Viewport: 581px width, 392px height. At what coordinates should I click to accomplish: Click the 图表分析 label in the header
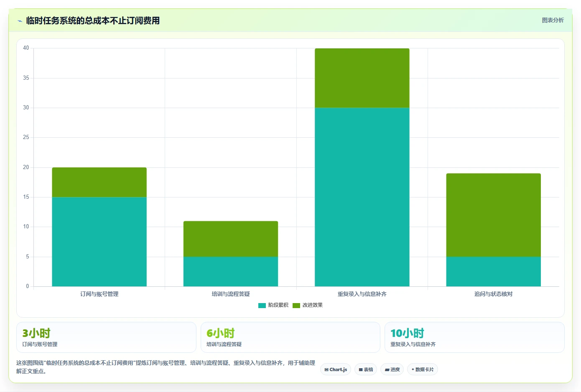(553, 20)
